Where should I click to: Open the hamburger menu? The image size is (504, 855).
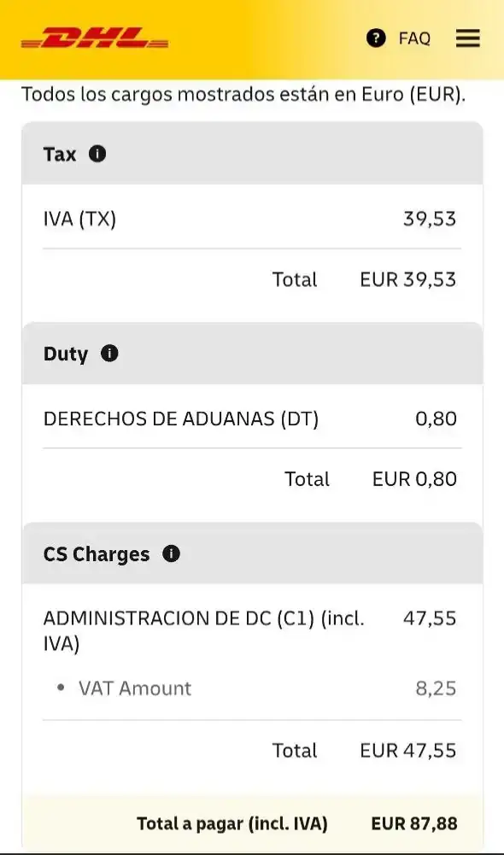pyautogui.click(x=467, y=38)
